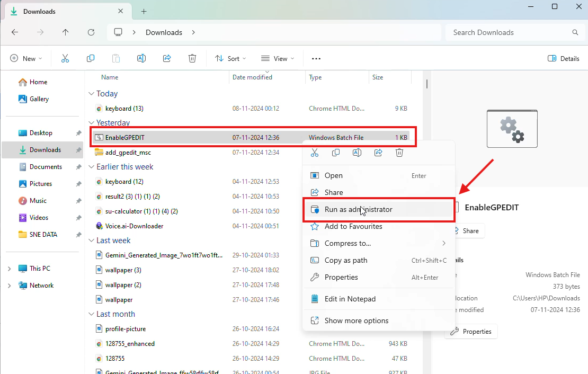Click the Copy icon in the context menu
This screenshot has width=588, height=374.
tap(336, 153)
